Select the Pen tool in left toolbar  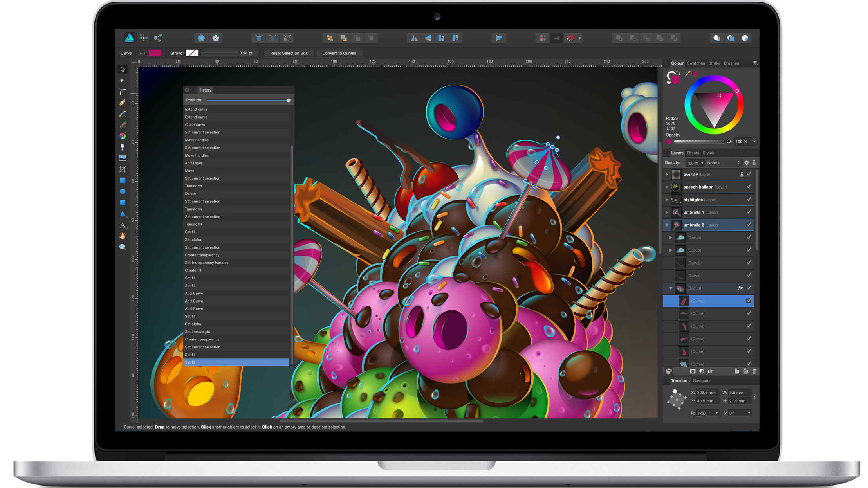(x=123, y=103)
